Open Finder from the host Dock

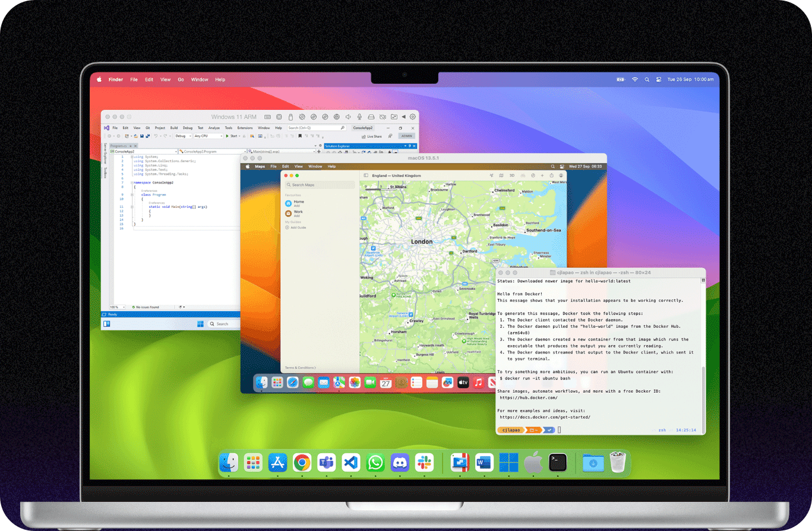click(x=229, y=462)
